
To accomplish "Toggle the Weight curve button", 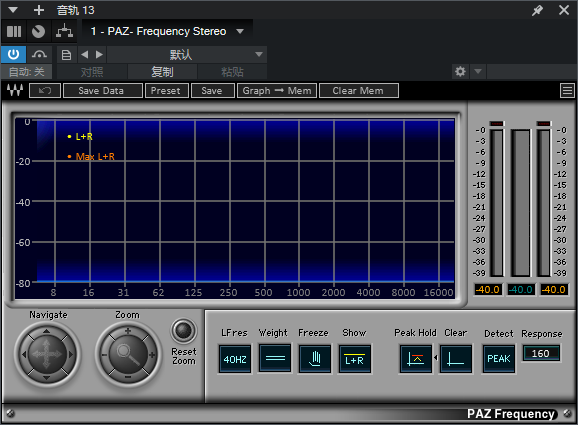I will 275,358.
